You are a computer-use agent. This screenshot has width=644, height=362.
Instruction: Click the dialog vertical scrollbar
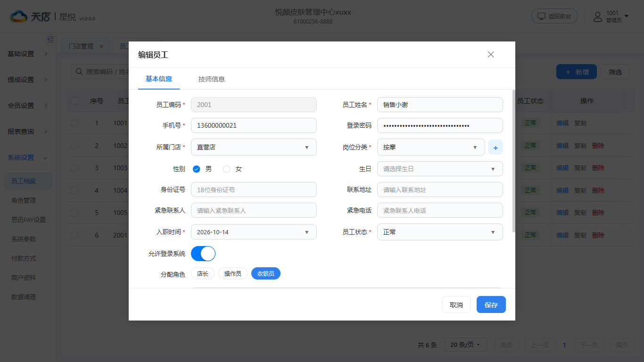513,160
